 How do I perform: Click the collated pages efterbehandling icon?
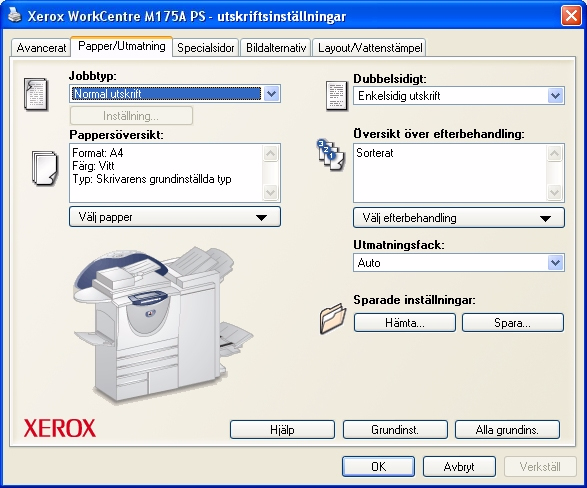click(x=331, y=155)
